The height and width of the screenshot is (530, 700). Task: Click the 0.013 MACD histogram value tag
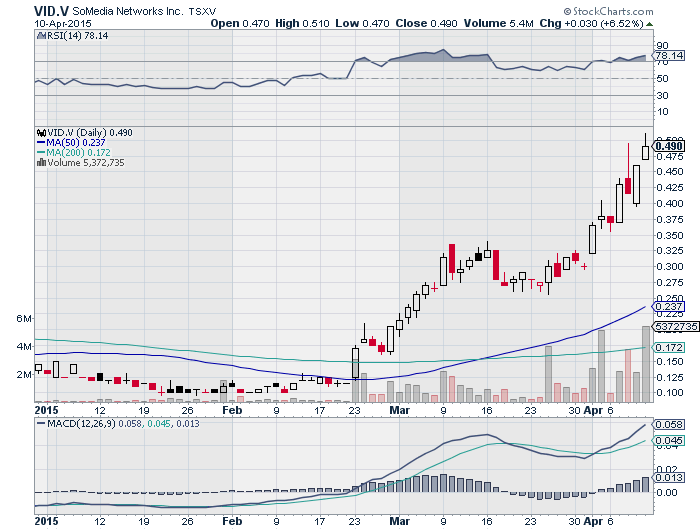click(x=667, y=479)
